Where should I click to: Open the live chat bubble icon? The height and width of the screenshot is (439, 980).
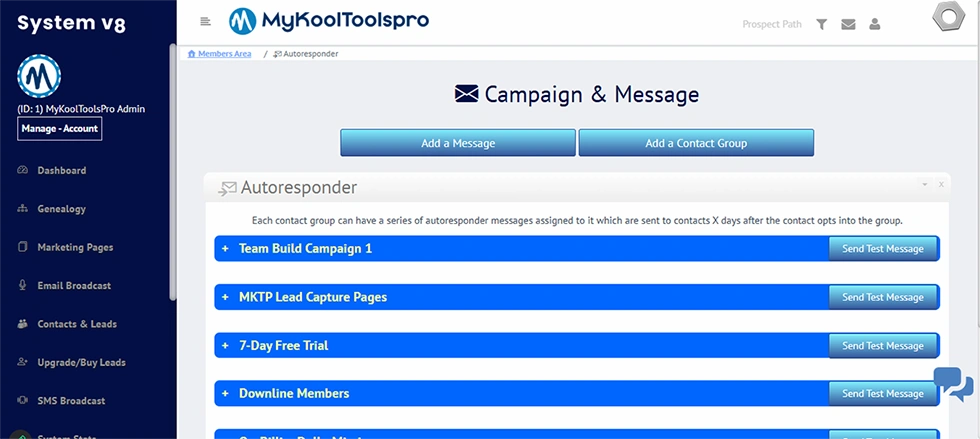953,384
